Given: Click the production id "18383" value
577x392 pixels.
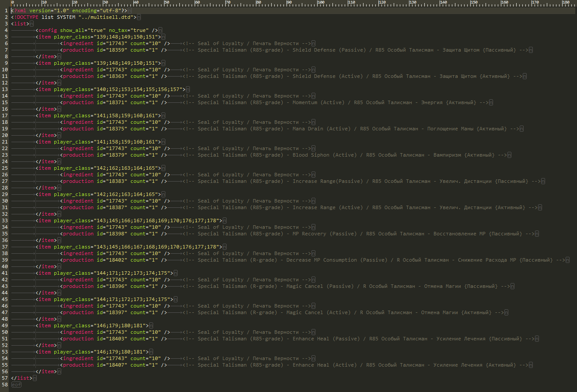Looking at the screenshot, I should point(116,181).
